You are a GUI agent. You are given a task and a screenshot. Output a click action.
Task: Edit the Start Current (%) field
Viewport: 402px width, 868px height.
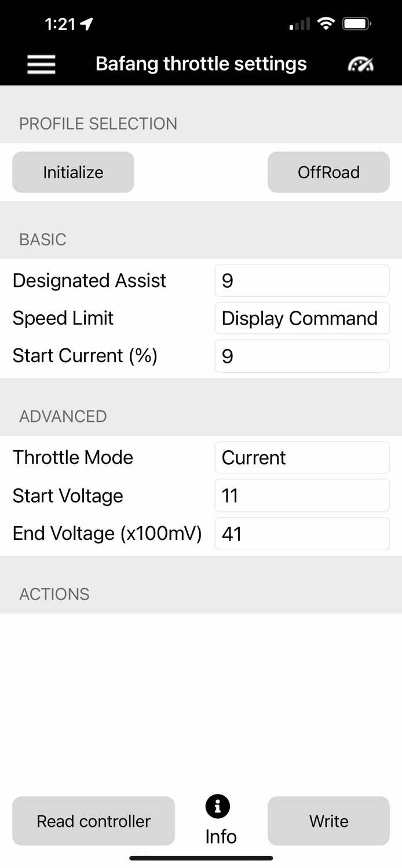[x=302, y=356]
